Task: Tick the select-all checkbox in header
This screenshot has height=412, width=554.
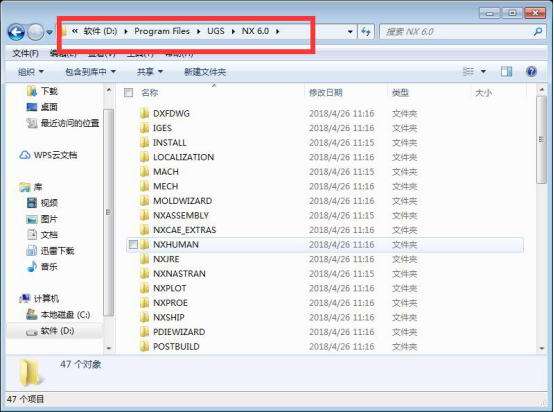Action: tap(129, 93)
